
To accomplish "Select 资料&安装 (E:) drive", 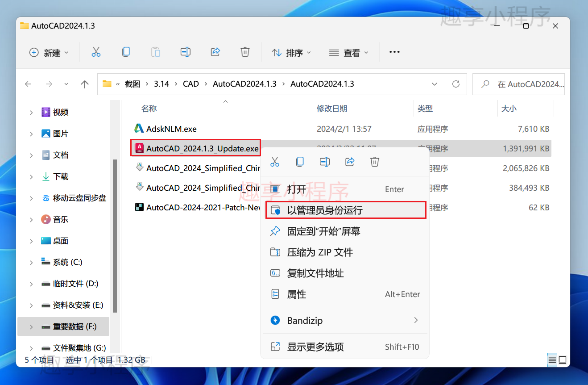I will pyautogui.click(x=78, y=305).
